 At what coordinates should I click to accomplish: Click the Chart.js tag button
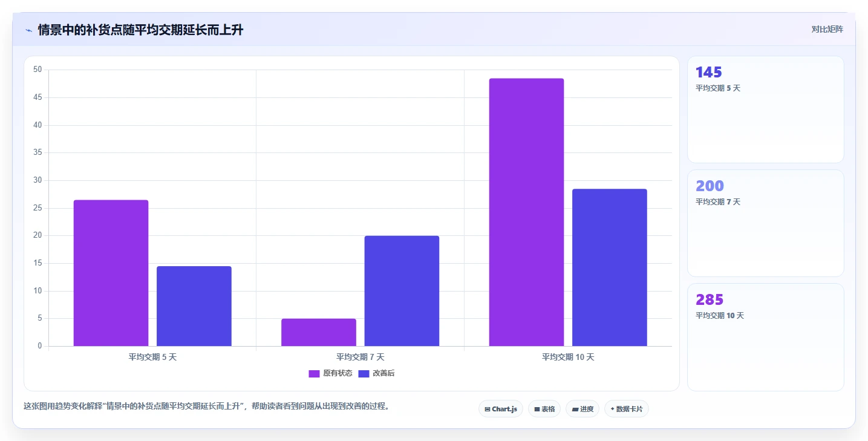click(x=501, y=409)
